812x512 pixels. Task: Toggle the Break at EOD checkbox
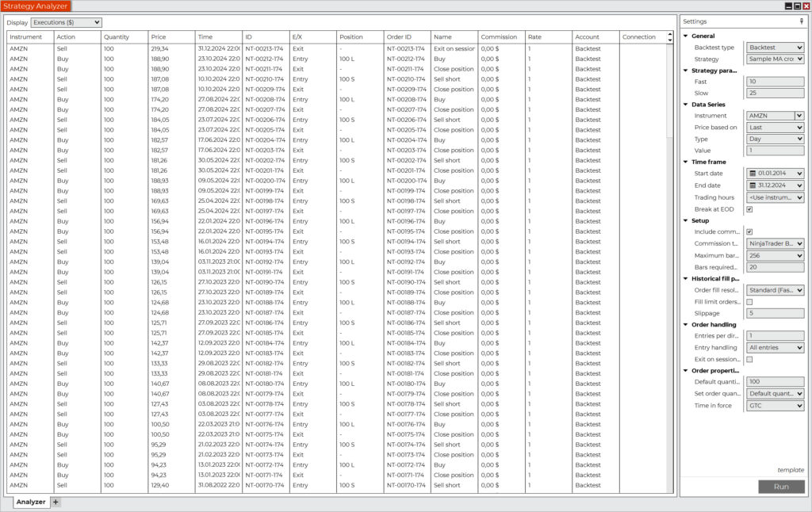pos(749,209)
